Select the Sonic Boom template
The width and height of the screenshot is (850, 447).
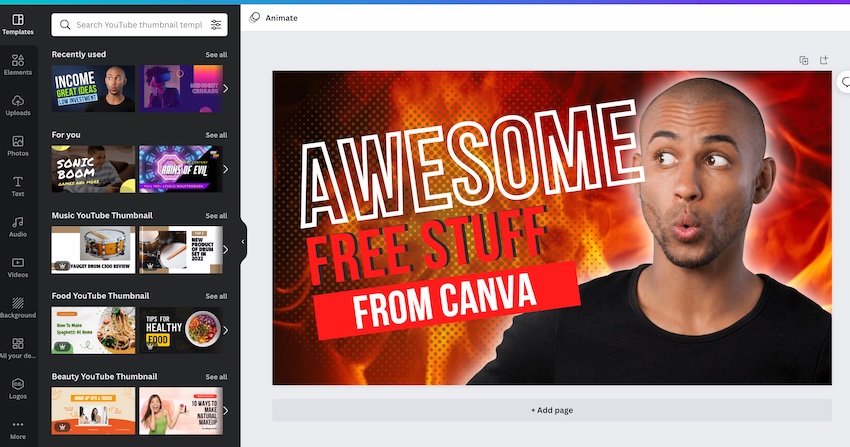tap(93, 169)
